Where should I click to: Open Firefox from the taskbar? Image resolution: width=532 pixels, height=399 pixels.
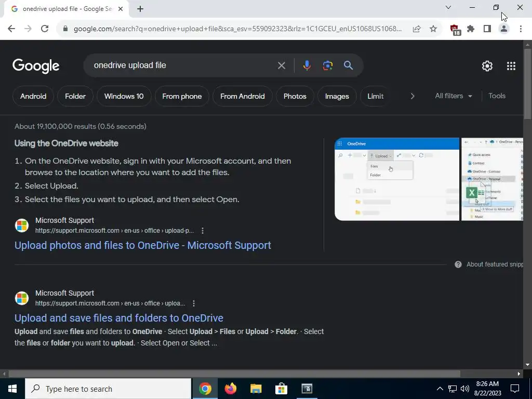coord(230,389)
